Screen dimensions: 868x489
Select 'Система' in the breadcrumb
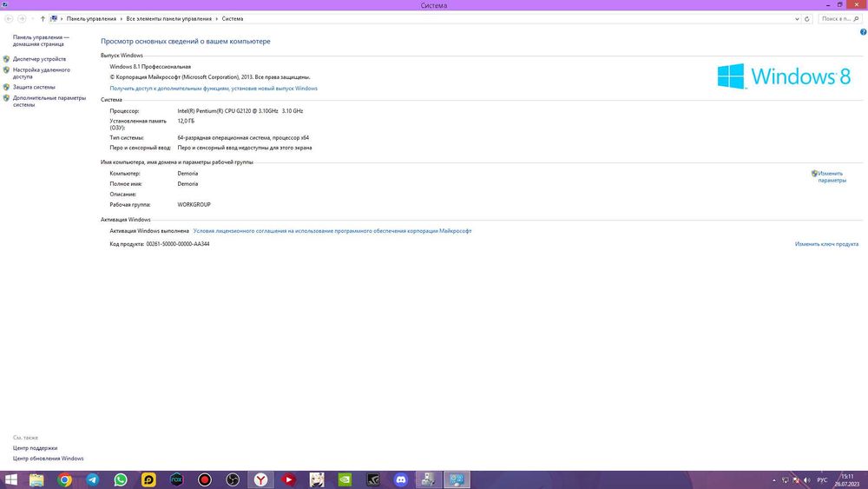(233, 19)
